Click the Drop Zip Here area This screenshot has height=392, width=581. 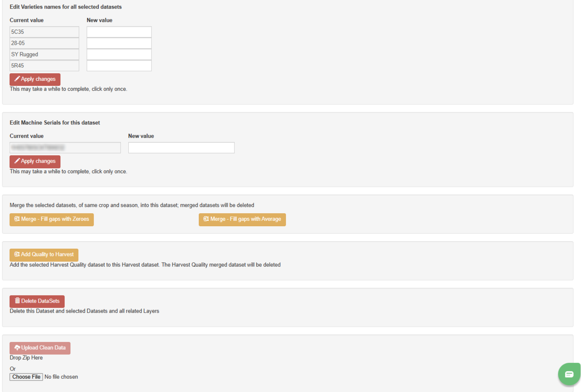pos(26,358)
